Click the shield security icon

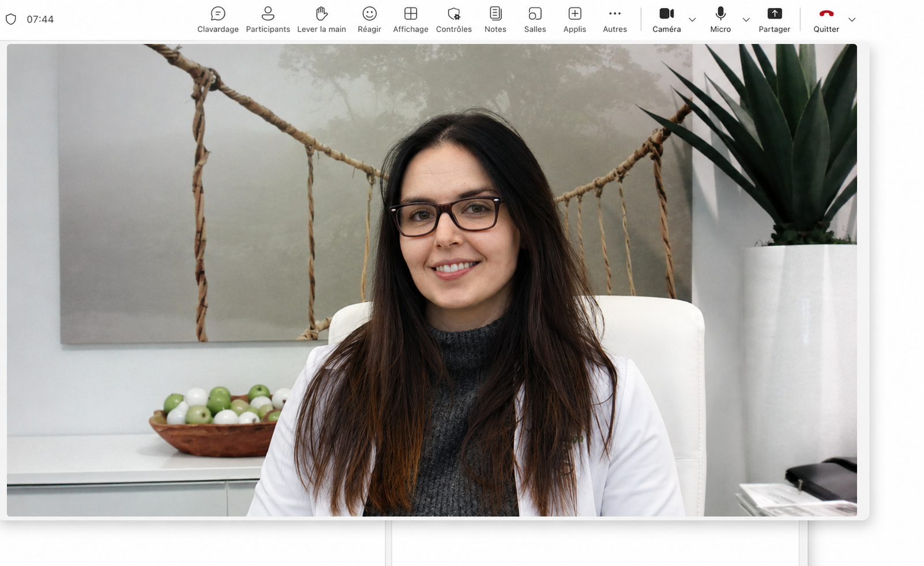(11, 19)
